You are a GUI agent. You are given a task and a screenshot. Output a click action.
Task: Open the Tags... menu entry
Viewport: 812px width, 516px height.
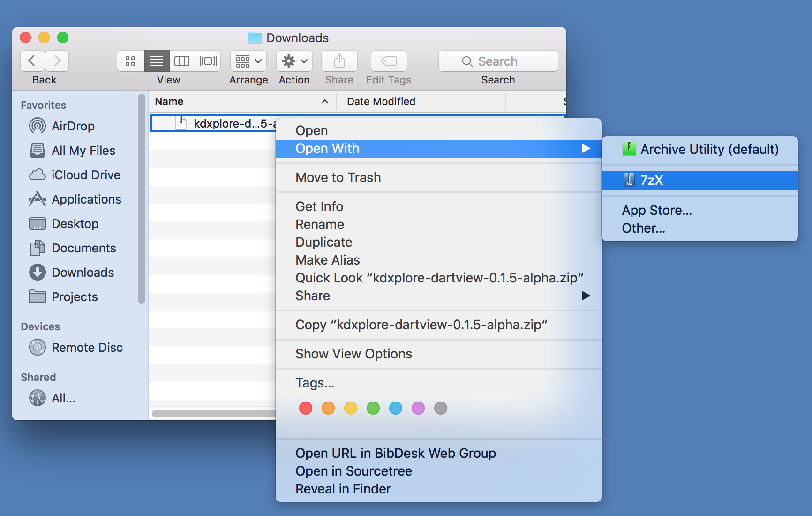point(438,383)
